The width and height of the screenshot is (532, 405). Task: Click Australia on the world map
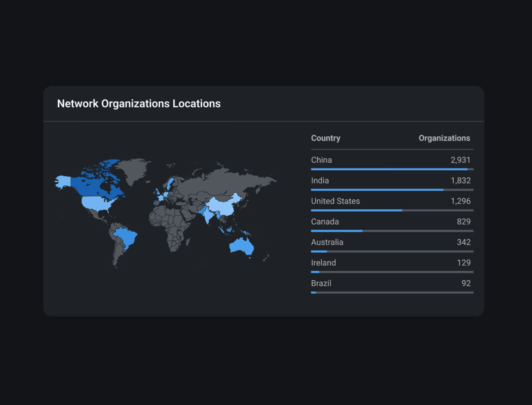(240, 246)
